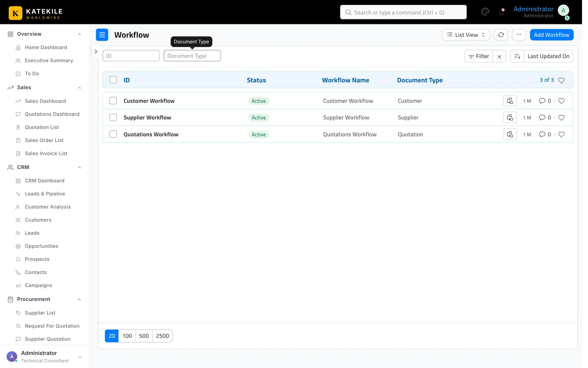Viewport: 588px width, 368px height.
Task: Open the Customer Workflow record
Action: point(149,101)
